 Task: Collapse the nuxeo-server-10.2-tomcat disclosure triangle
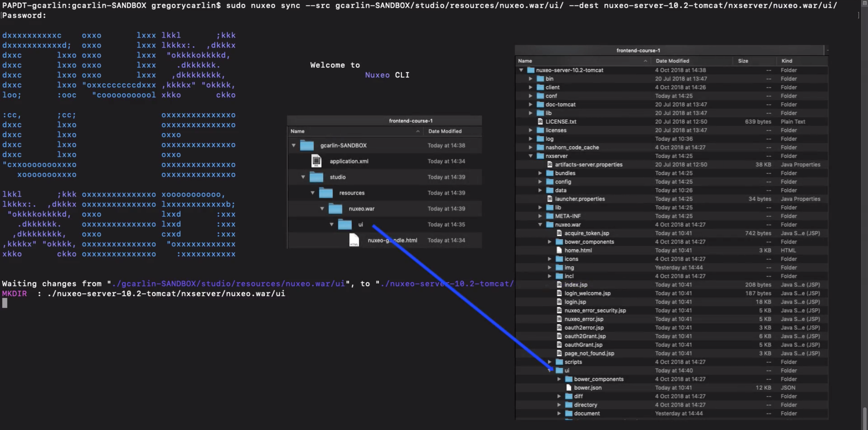click(521, 70)
